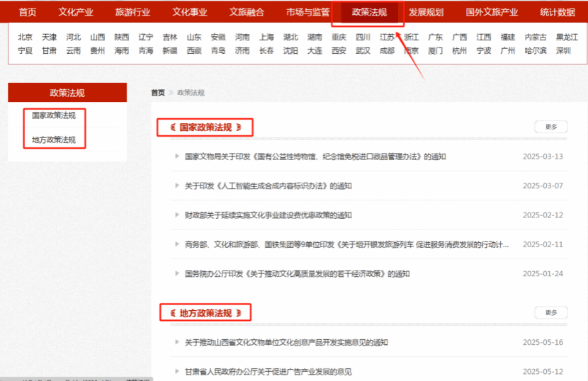This screenshot has height=381, width=588.
Task: Open the 银发旅游列车 action plan article
Action: (x=346, y=244)
